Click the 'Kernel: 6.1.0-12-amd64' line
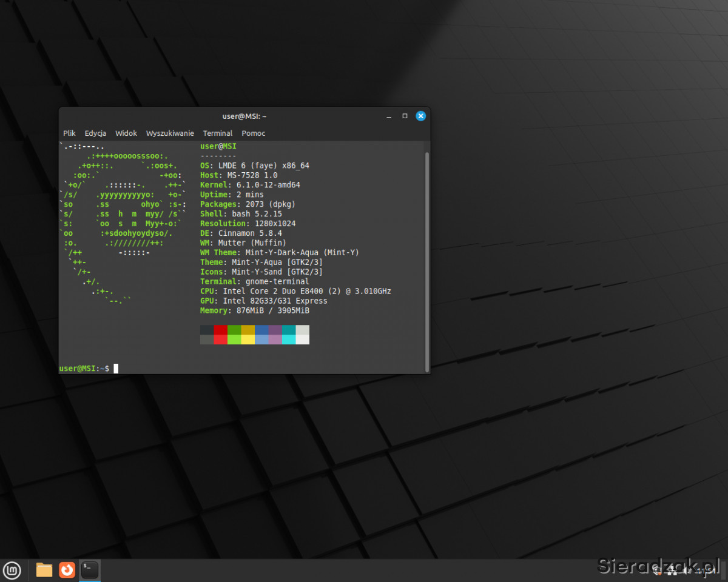 click(250, 185)
